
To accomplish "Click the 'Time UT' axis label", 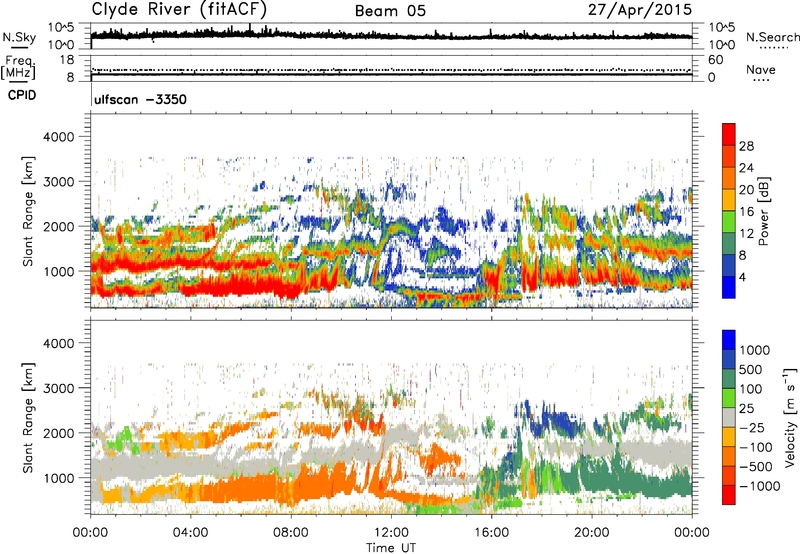I will [x=391, y=548].
